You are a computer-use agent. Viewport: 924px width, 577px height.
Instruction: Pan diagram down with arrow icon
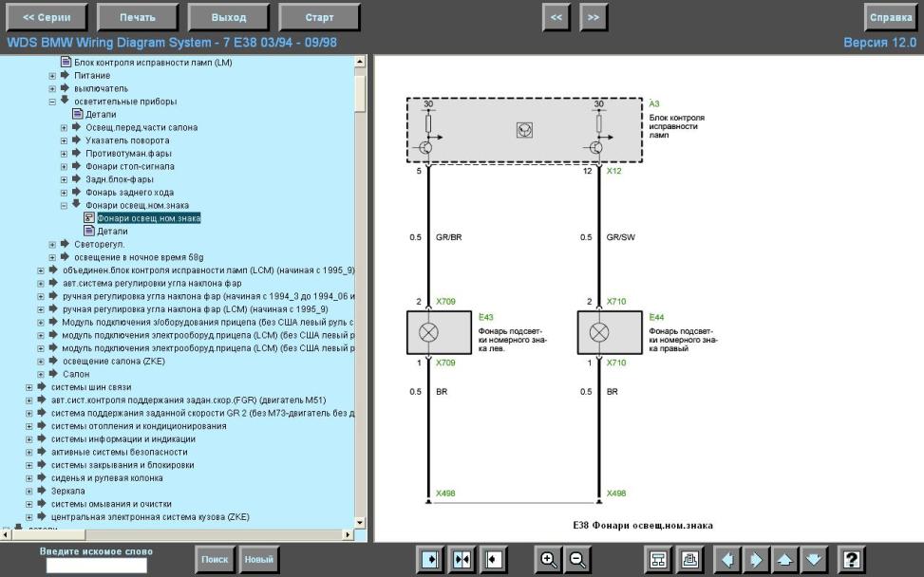click(x=814, y=559)
